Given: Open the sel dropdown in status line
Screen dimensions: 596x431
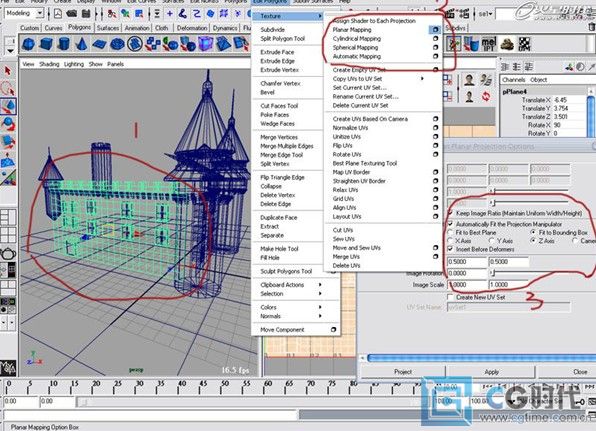Looking at the screenshot, I should (485, 14).
